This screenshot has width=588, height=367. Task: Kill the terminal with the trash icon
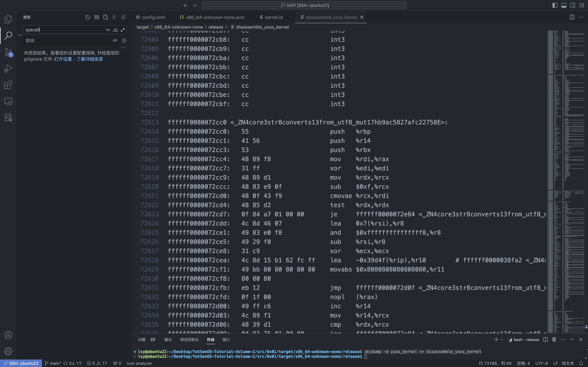click(x=554, y=340)
